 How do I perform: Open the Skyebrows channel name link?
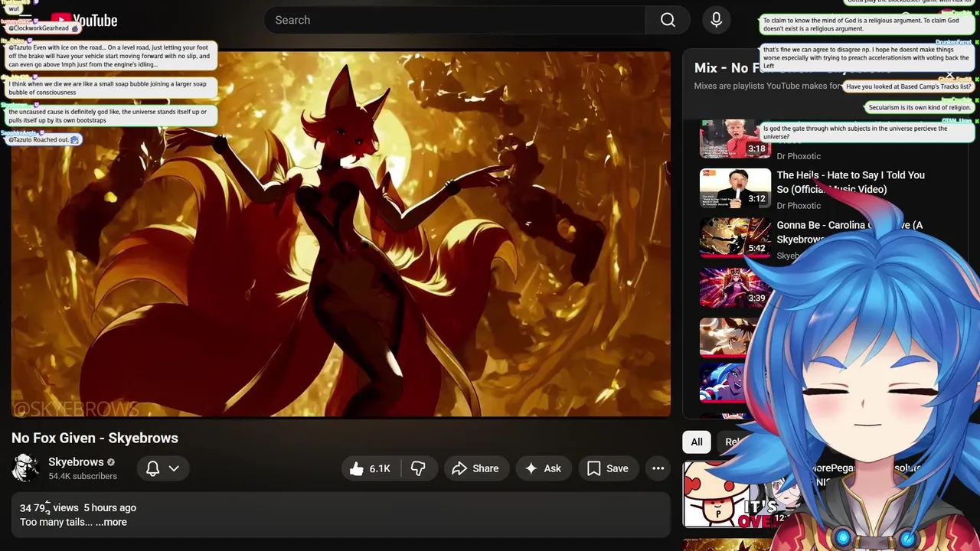[76, 462]
